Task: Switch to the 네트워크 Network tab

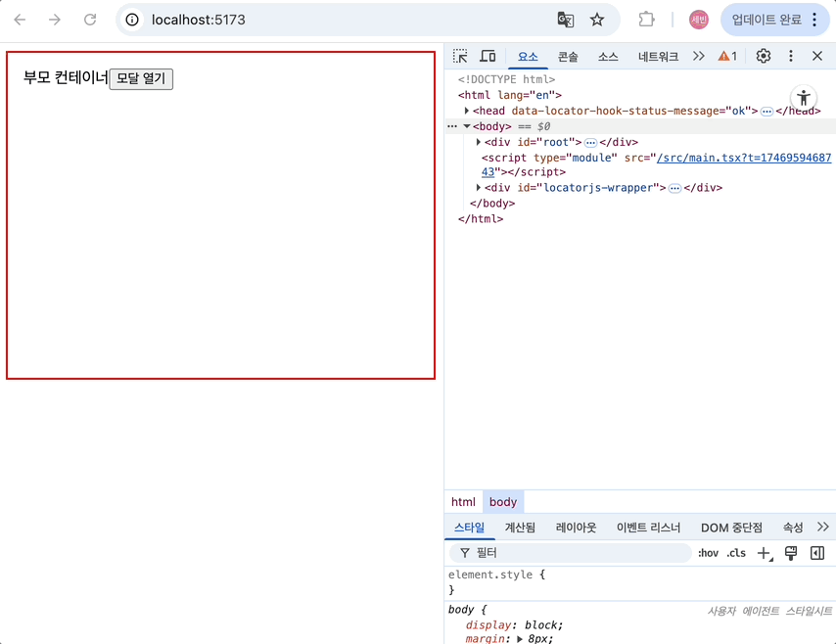Action: [x=659, y=57]
